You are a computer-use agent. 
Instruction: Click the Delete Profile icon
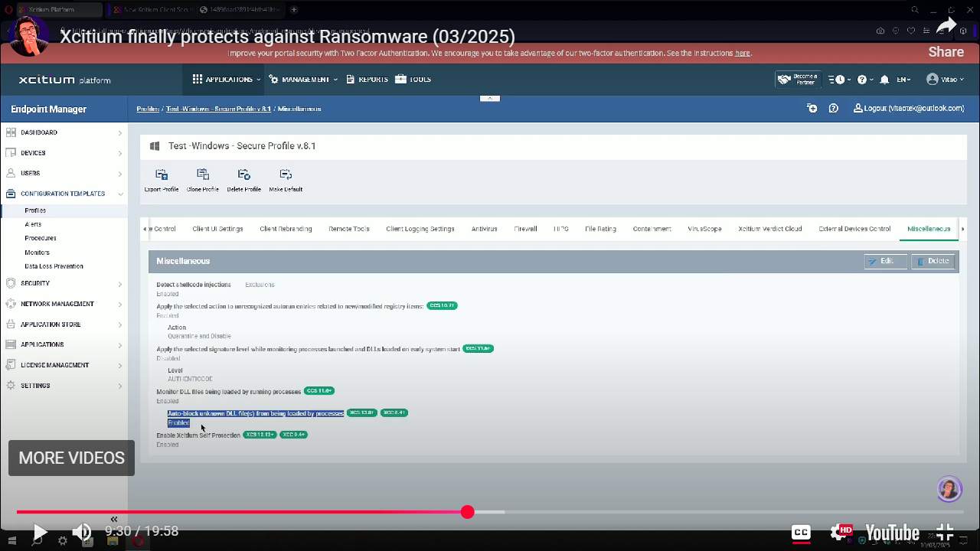(x=244, y=174)
